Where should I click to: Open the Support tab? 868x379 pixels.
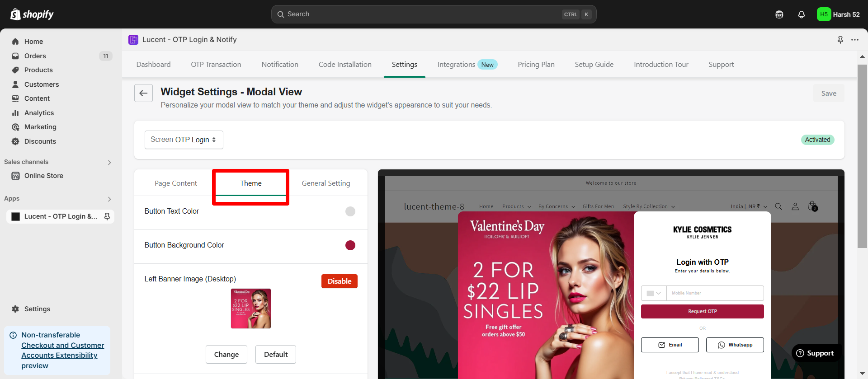tap(721, 65)
